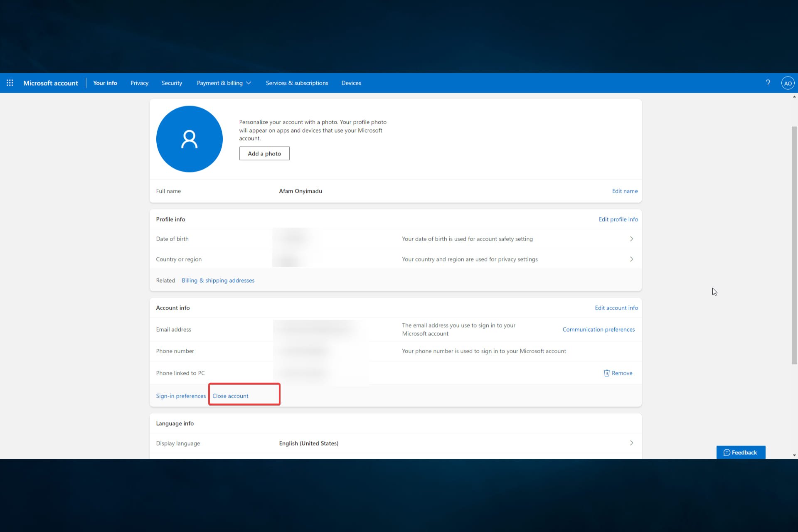Click the AO profile avatar icon
This screenshot has width=798, height=532.
788,83
